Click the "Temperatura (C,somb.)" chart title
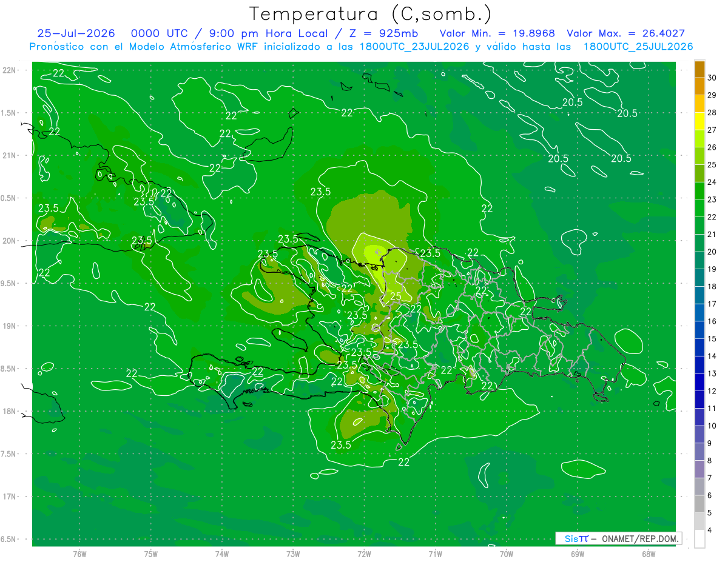Screen dimensions: 728x562 coord(371,14)
